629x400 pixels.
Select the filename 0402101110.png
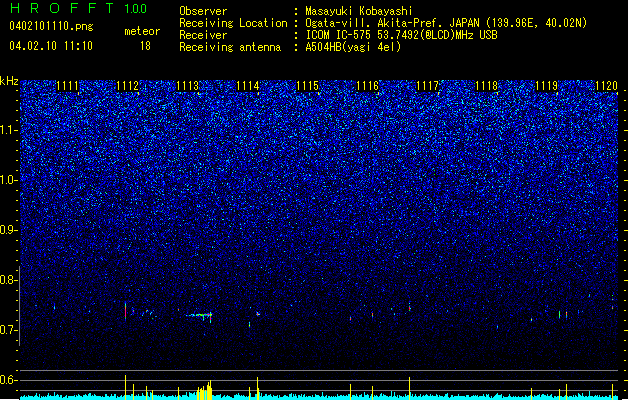51,26
